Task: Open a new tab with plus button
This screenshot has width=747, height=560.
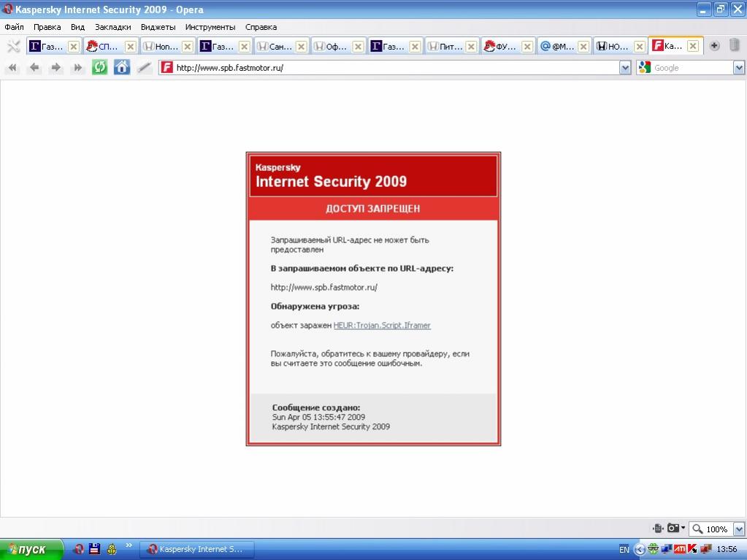Action: tap(714, 46)
